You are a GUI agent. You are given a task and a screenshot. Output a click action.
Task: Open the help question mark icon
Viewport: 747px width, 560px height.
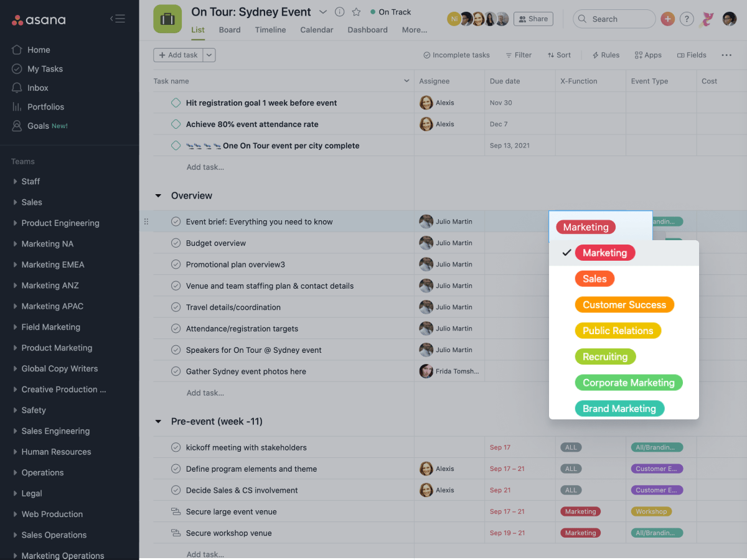coord(686,19)
